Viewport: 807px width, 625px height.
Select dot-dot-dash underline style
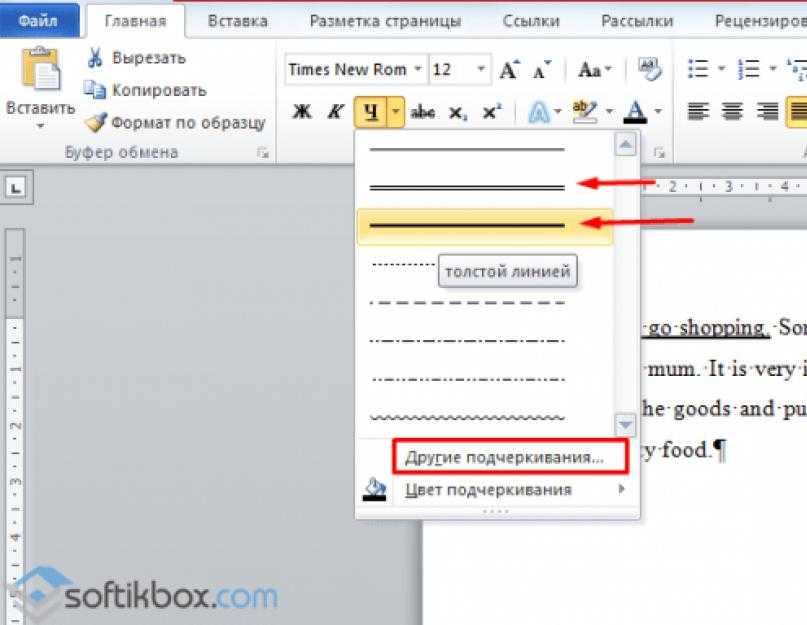[x=485, y=379]
